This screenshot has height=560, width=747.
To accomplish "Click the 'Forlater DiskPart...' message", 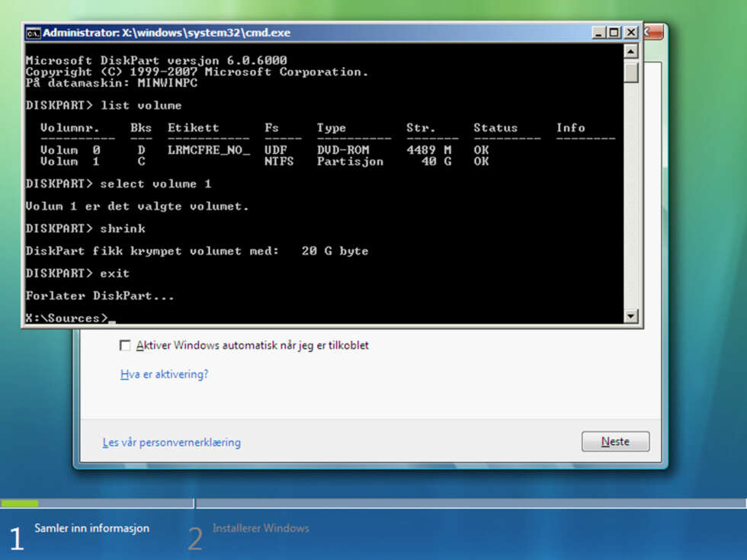I will click(x=100, y=296).
